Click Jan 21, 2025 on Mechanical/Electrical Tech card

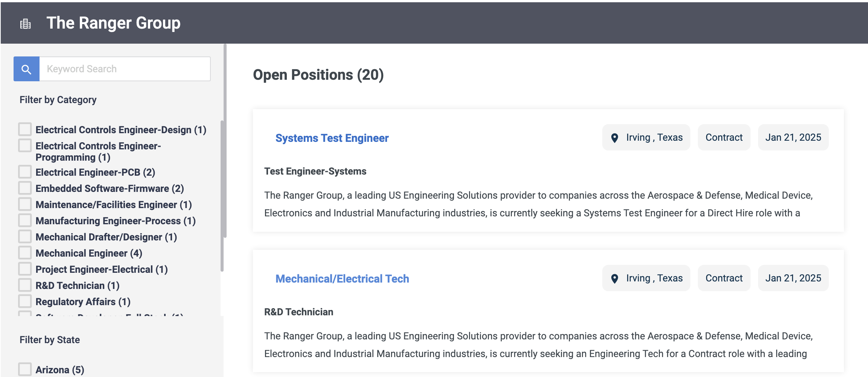click(x=793, y=278)
